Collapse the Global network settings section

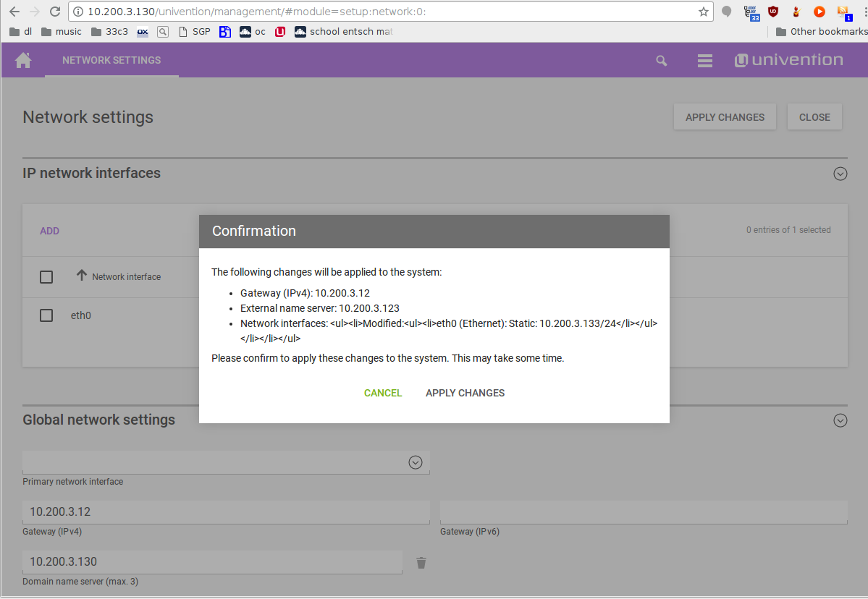pos(840,420)
